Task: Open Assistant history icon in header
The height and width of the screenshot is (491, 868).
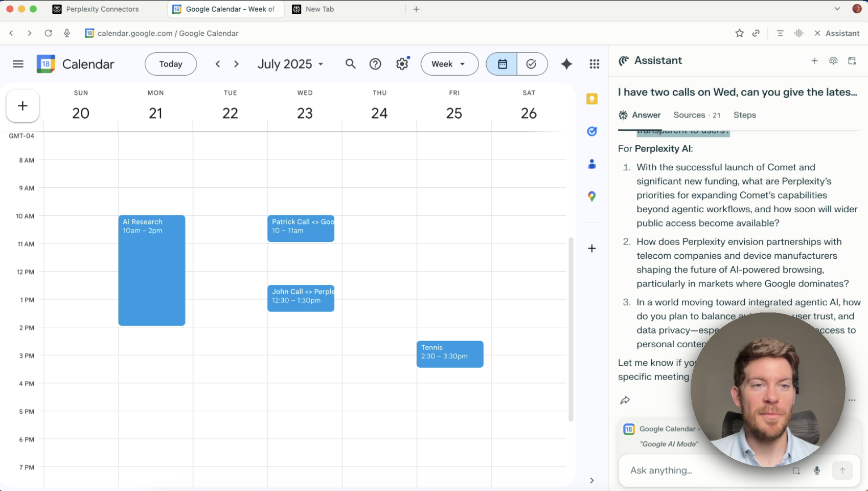Action: (852, 61)
